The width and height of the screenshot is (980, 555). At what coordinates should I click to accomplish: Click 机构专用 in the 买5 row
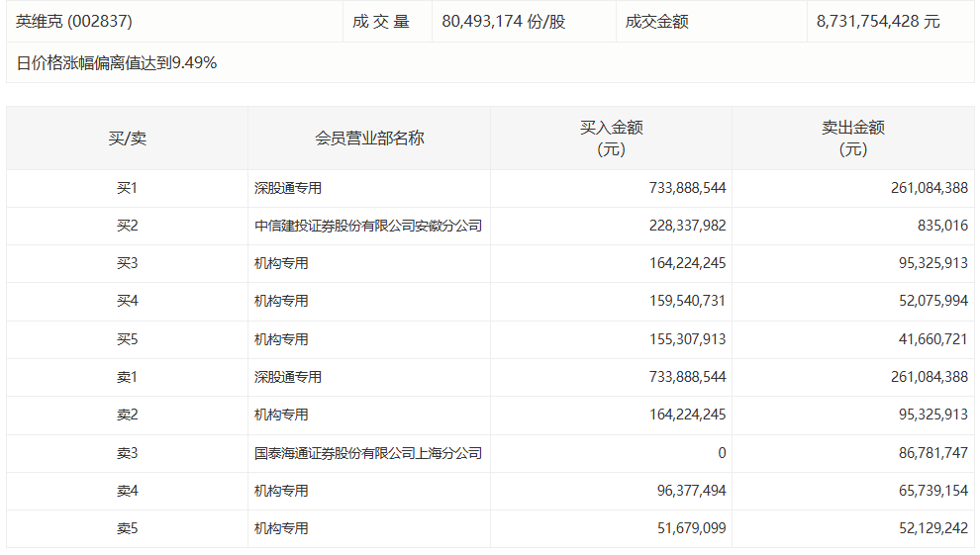coord(281,339)
